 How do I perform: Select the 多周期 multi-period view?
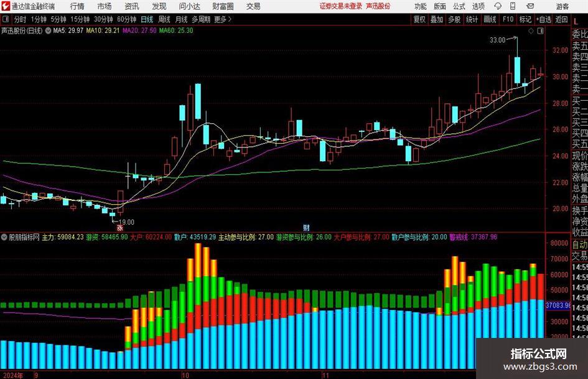pyautogui.click(x=201, y=19)
